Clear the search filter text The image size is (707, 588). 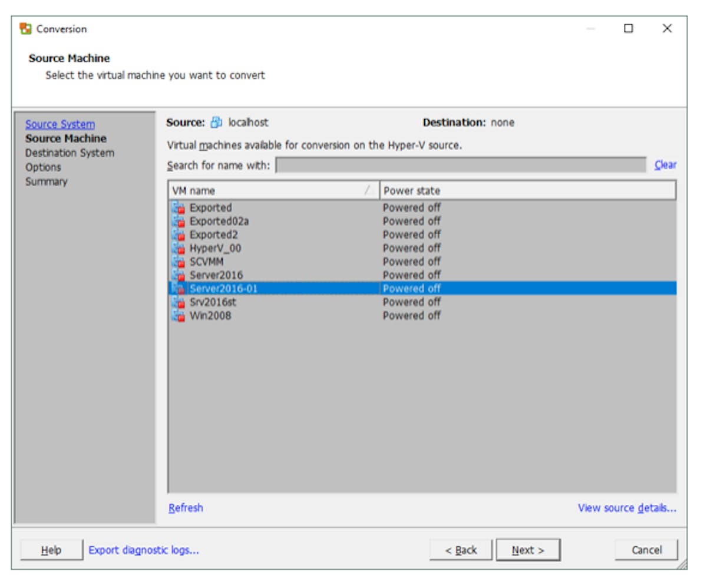point(665,166)
